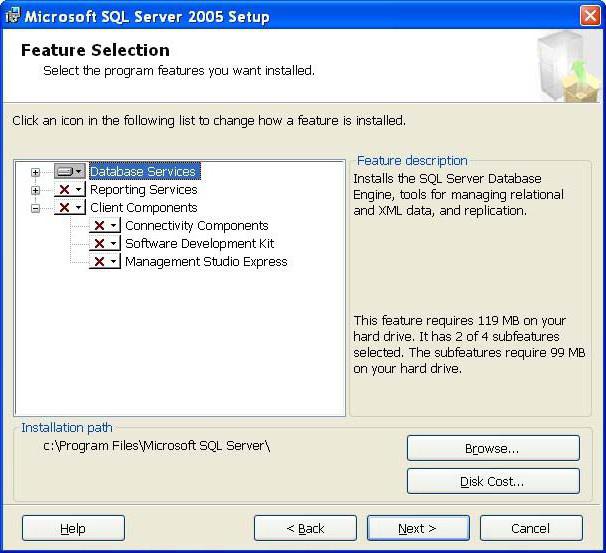The width and height of the screenshot is (606, 553).
Task: Open the Disk Cost dialog
Action: click(x=492, y=481)
